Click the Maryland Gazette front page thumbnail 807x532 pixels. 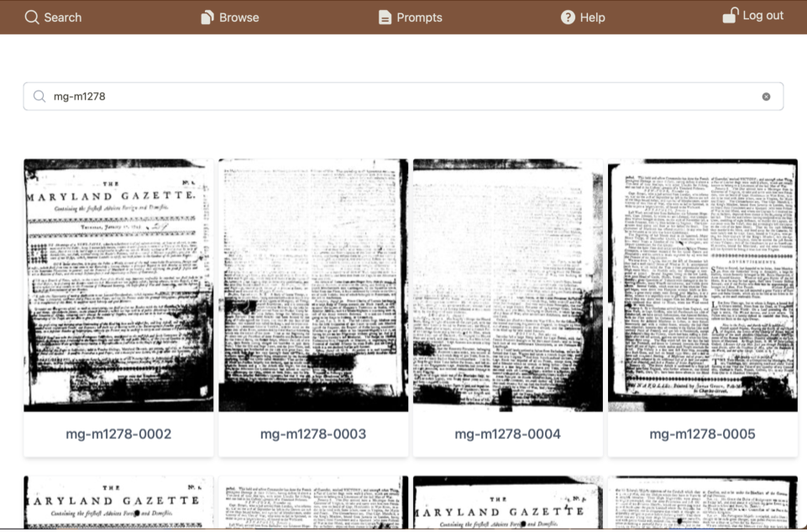117,284
